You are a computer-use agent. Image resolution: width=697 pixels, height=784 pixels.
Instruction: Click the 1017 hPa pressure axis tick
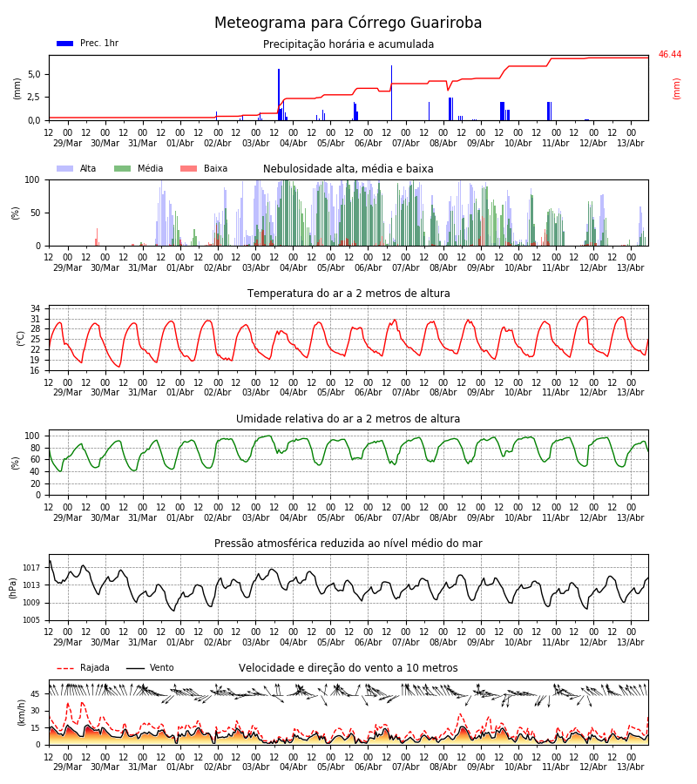(x=31, y=568)
